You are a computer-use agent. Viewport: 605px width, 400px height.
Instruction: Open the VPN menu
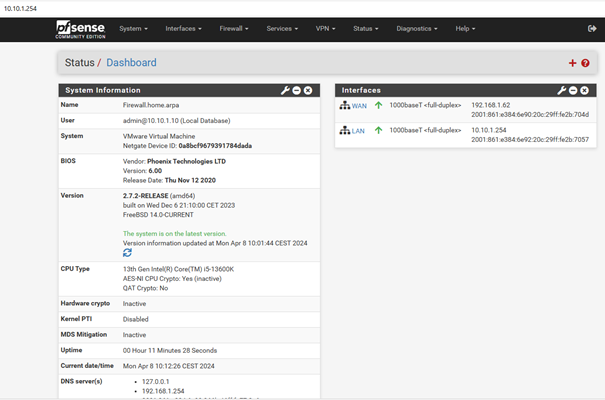(x=326, y=29)
